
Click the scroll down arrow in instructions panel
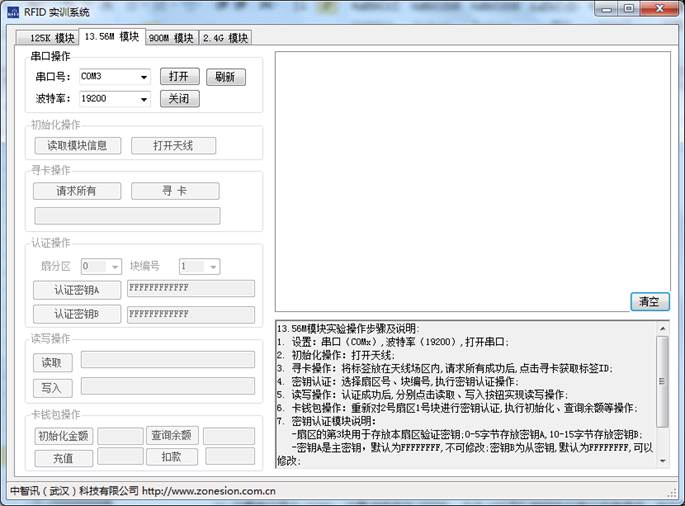click(x=662, y=460)
